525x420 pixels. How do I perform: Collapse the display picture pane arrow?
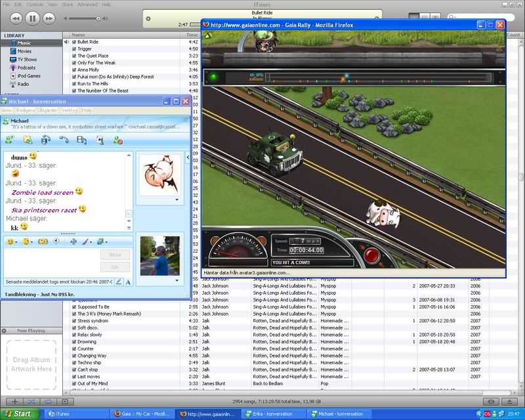point(188,157)
